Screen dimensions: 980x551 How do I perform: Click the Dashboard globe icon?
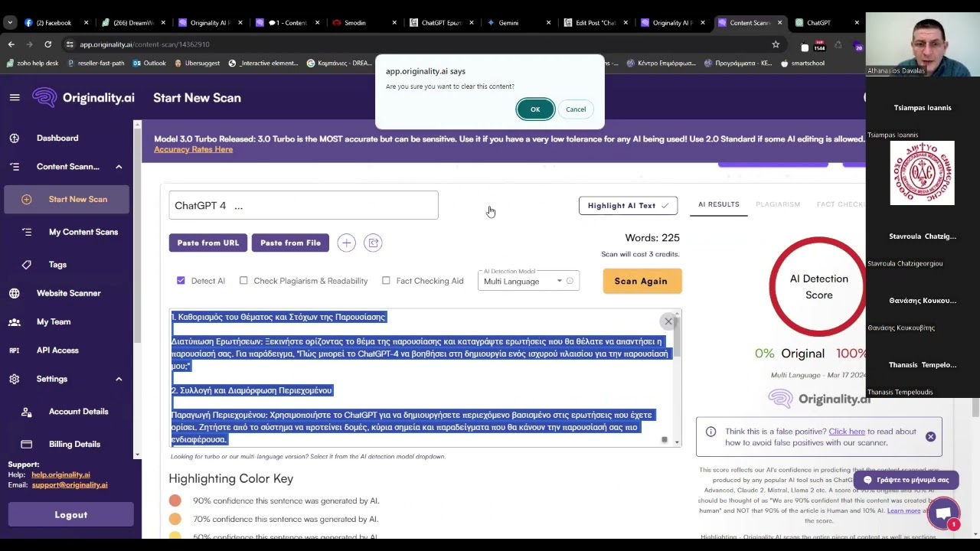click(x=15, y=138)
